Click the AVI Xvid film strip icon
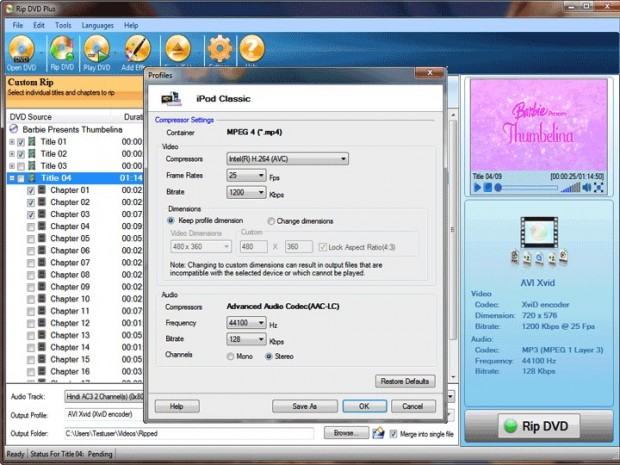This screenshot has height=465, width=620. coord(539,232)
